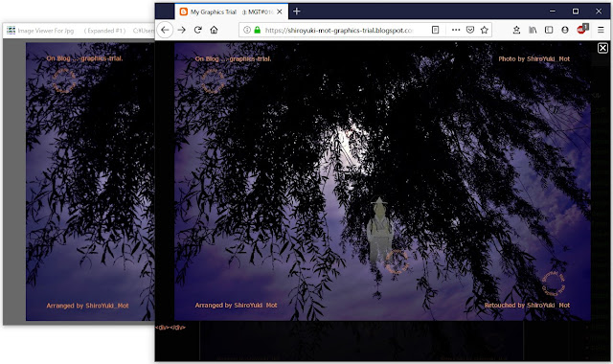
Task: Close the image lightbox overlay
Action: pos(602,48)
